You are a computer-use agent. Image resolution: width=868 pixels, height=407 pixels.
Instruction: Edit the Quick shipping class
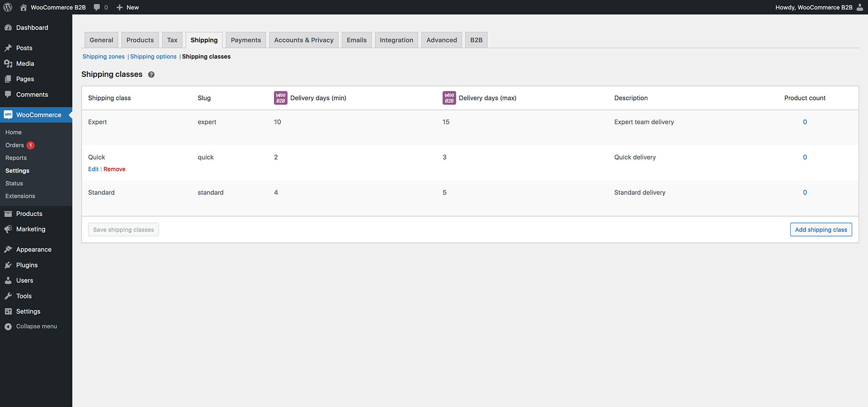coord(93,169)
